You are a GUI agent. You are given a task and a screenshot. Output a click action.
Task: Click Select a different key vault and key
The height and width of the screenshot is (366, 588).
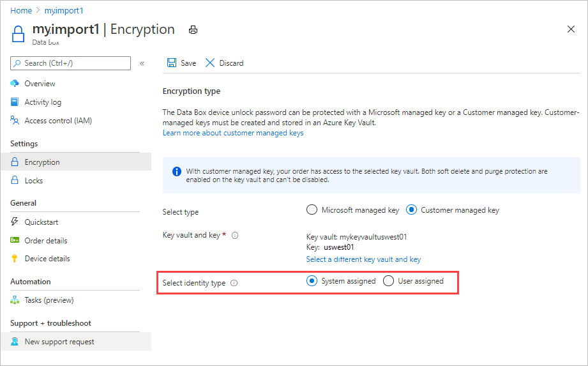pos(363,259)
